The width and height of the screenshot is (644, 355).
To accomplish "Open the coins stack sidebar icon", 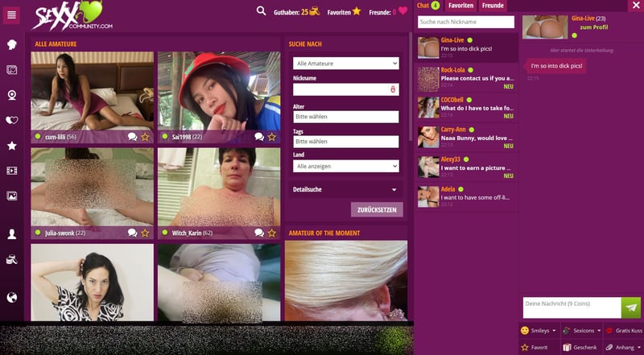I will pyautogui.click(x=12, y=260).
